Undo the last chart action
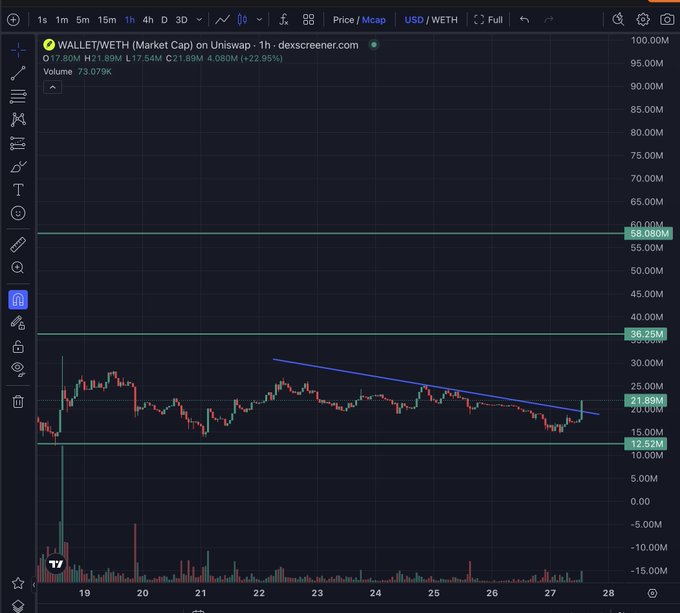The image size is (680, 613). pos(524,20)
